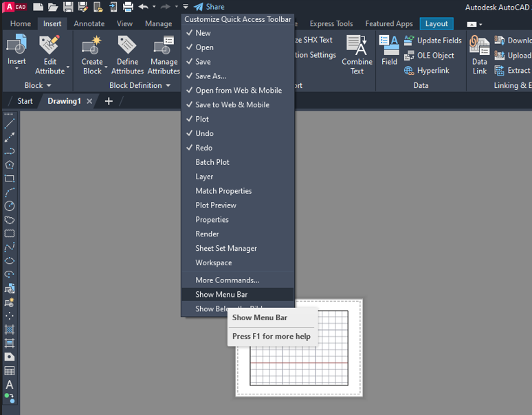The width and height of the screenshot is (532, 415).
Task: Open the Create Block dropdown arrow
Action: pos(106,67)
